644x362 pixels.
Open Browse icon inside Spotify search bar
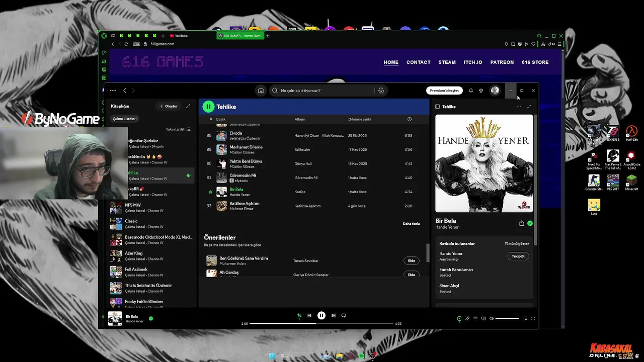[x=381, y=90]
